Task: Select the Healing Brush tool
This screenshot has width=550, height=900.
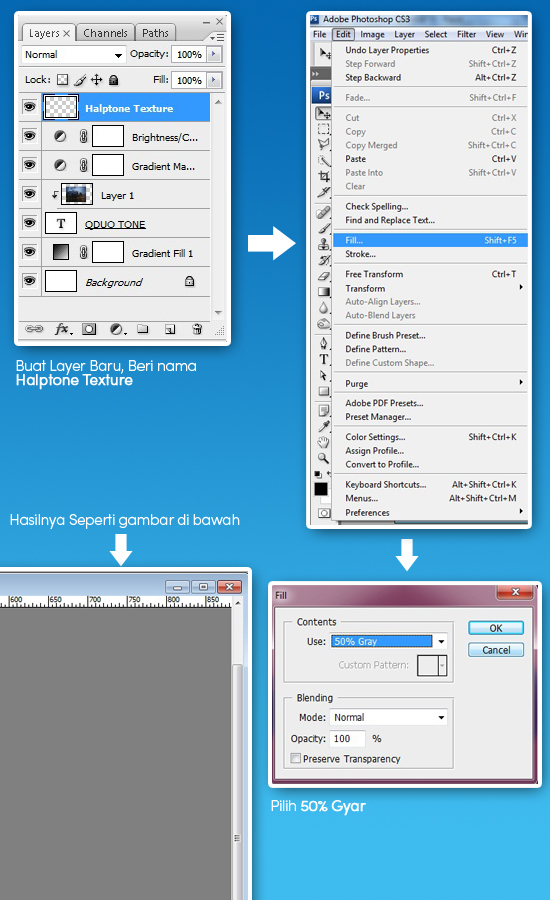Action: pos(324,212)
